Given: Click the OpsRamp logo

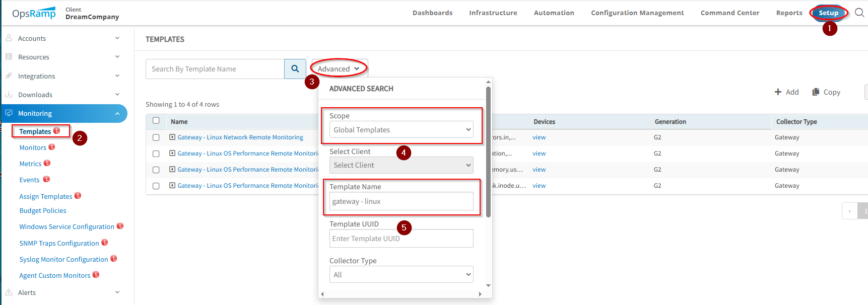Looking at the screenshot, I should pos(34,13).
